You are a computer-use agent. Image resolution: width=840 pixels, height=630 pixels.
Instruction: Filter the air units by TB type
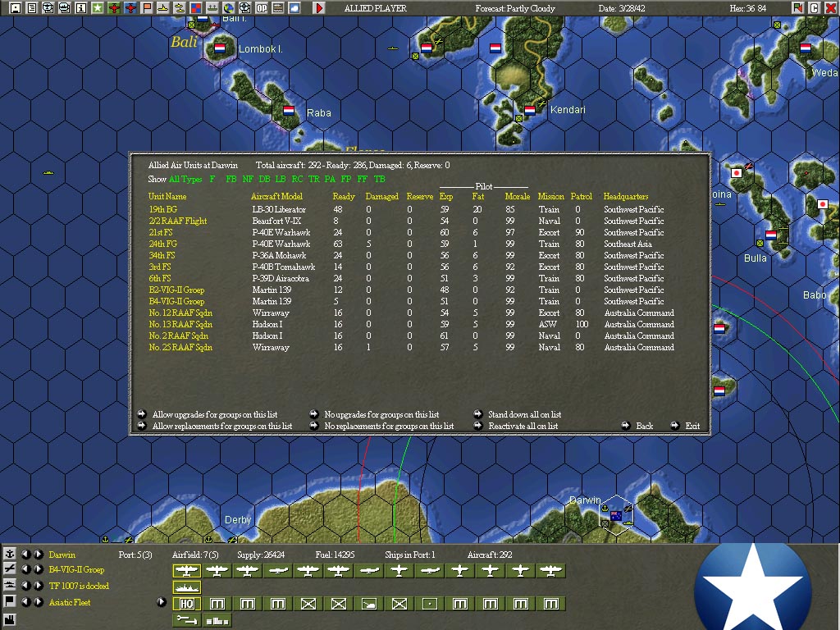pyautogui.click(x=379, y=179)
